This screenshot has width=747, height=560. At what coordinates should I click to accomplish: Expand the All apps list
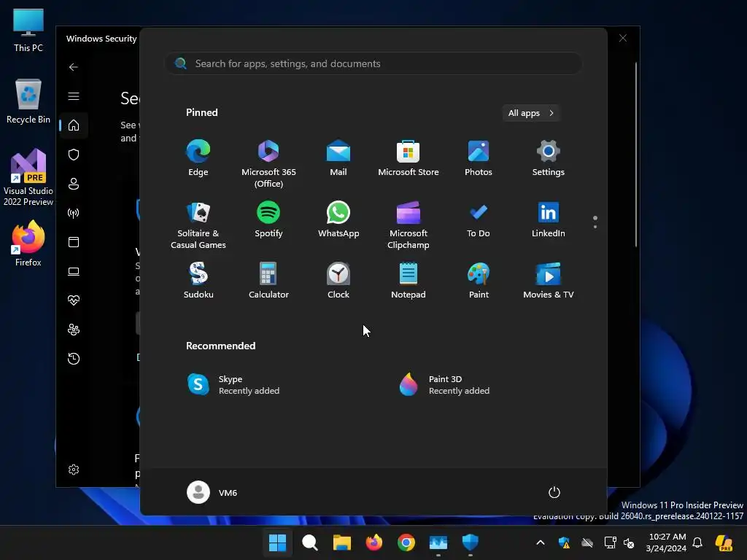click(x=531, y=113)
